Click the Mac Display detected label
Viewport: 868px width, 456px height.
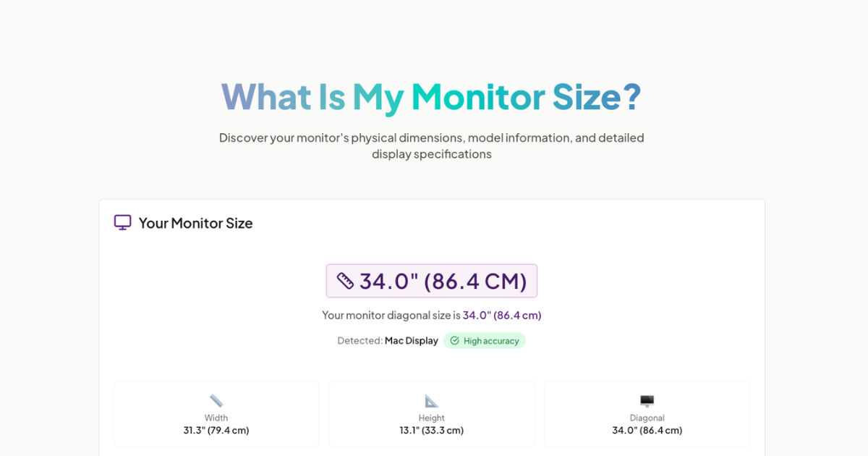pyautogui.click(x=411, y=340)
